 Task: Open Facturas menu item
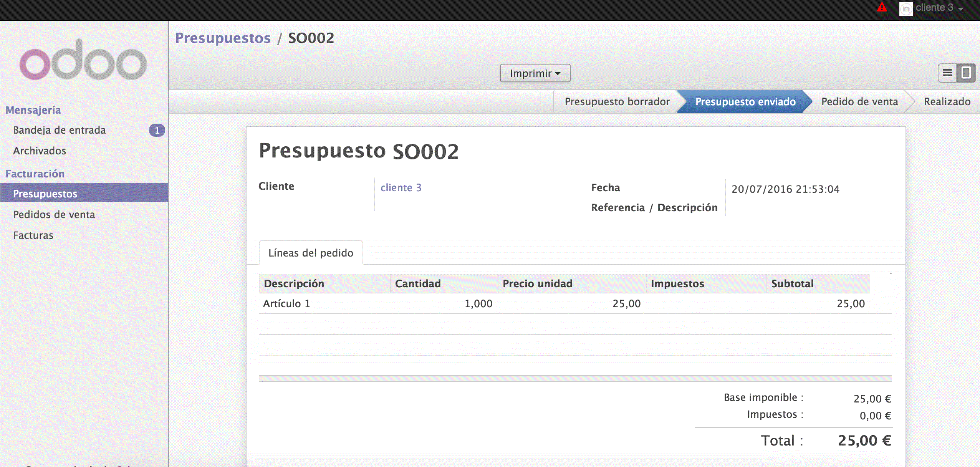point(33,235)
